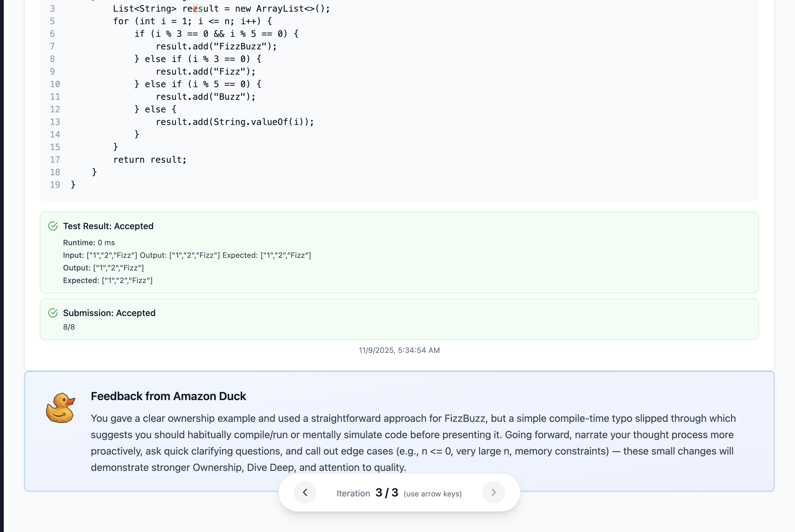The height and width of the screenshot is (532, 795).
Task: Click the next iteration arrow
Action: click(x=493, y=492)
